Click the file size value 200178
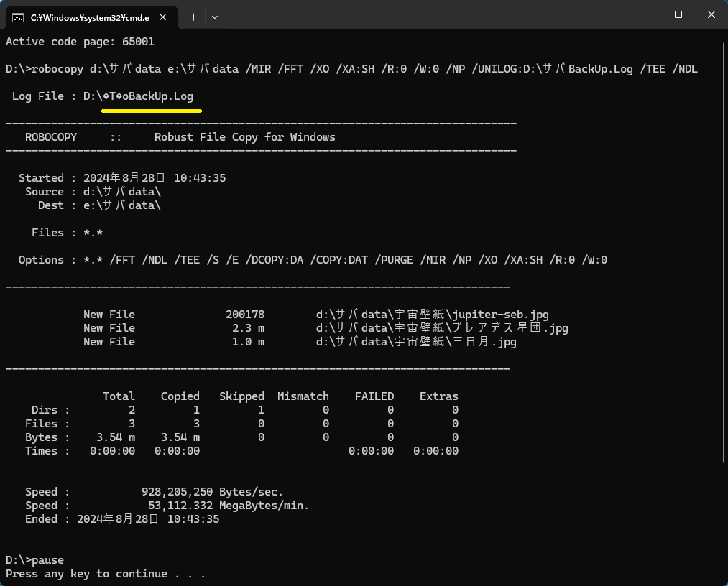Image resolution: width=728 pixels, height=586 pixels. pos(245,315)
